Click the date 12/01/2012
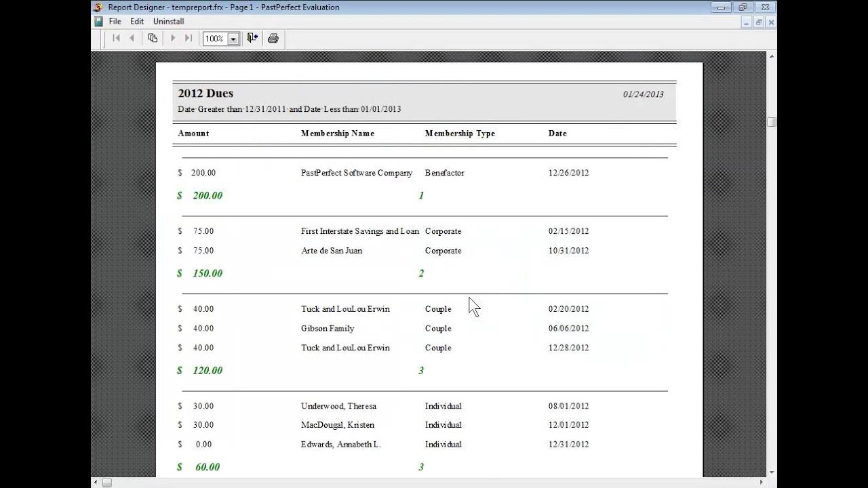Image resolution: width=868 pixels, height=488 pixels. [x=568, y=425]
